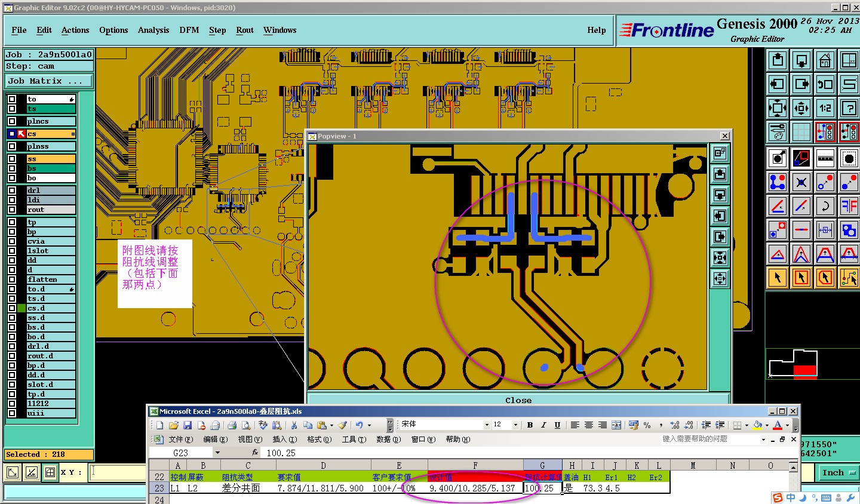The width and height of the screenshot is (860, 504).
Task: Click the zoom out icon with down arrow
Action: tap(801, 60)
